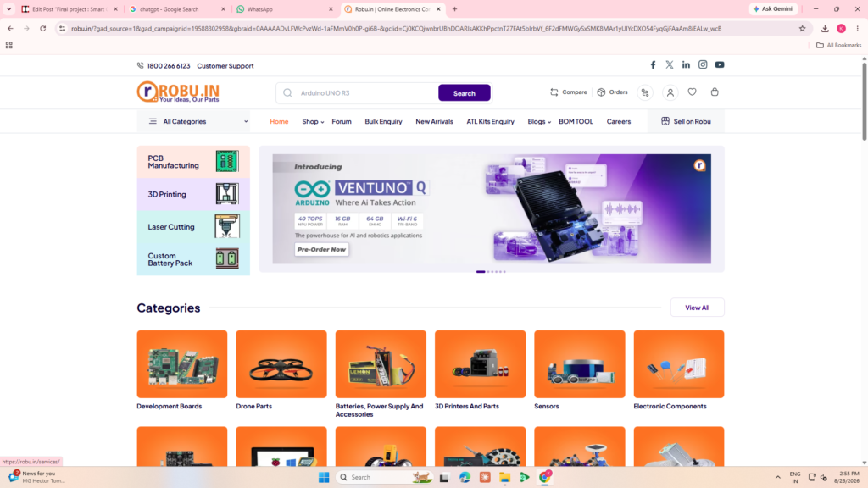Open Careers nav item
This screenshot has width=868, height=488.
[x=618, y=122]
